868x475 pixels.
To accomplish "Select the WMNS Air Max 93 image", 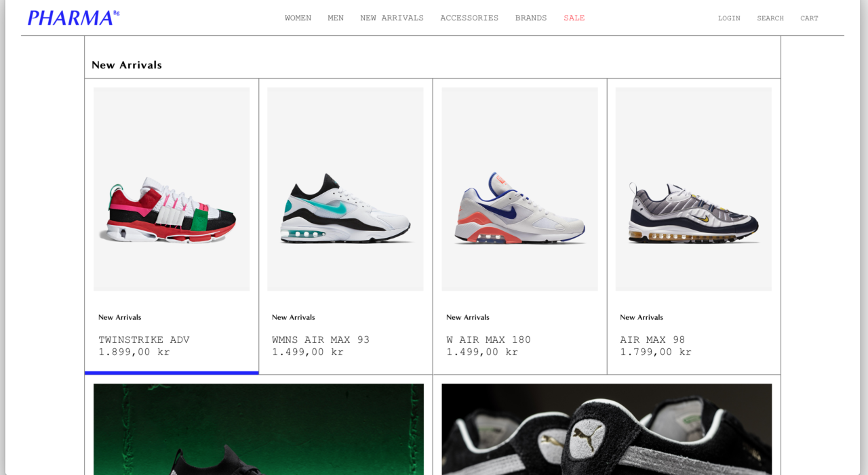I will coord(345,189).
